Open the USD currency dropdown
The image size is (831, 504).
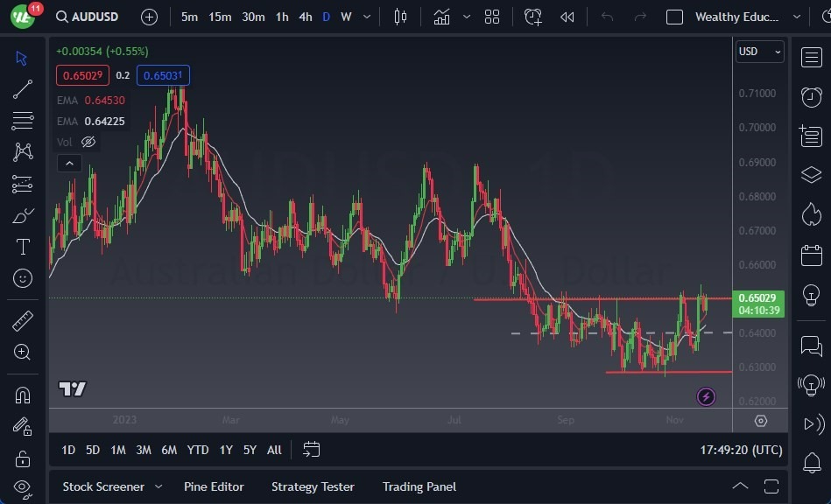tap(758, 52)
